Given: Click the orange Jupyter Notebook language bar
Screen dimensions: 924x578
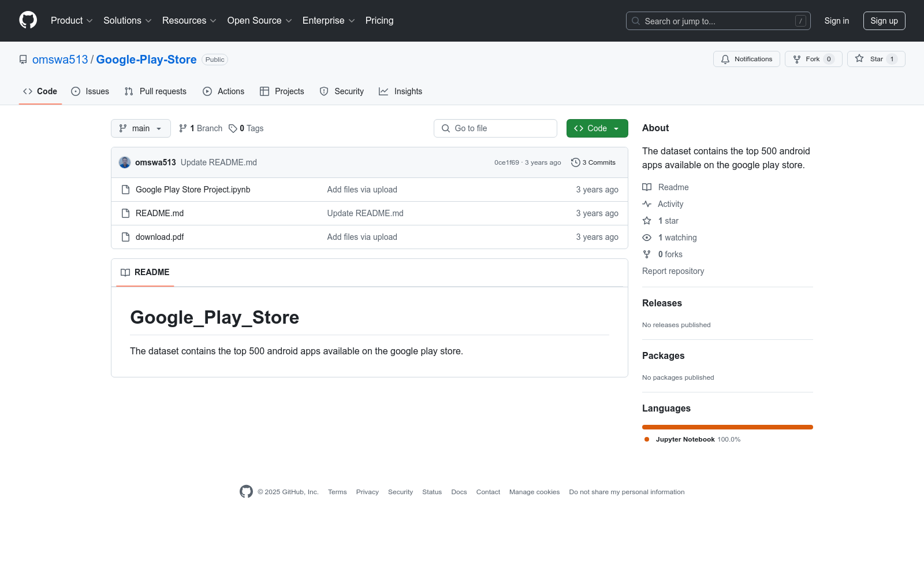Looking at the screenshot, I should [x=727, y=427].
